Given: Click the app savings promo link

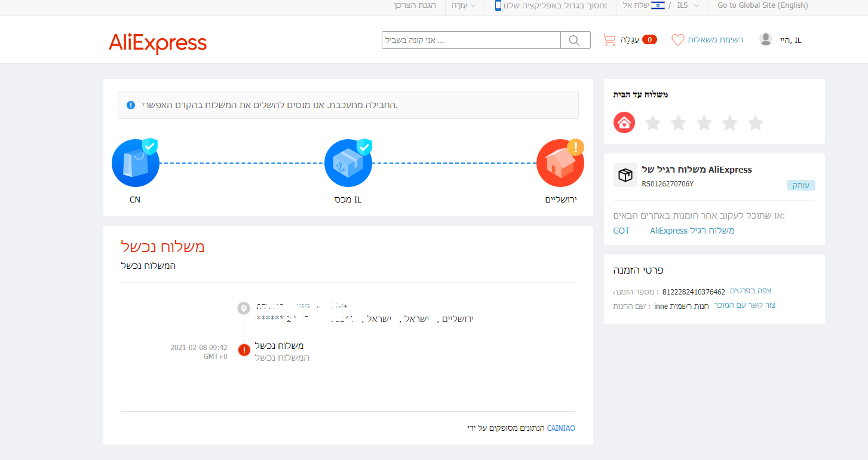Looking at the screenshot, I should click(x=556, y=5).
